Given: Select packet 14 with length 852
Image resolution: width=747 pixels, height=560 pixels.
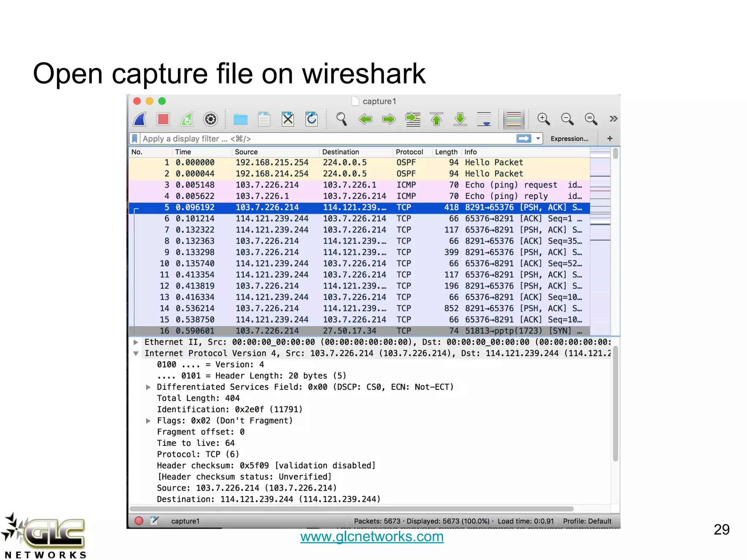Looking at the screenshot, I should [359, 308].
